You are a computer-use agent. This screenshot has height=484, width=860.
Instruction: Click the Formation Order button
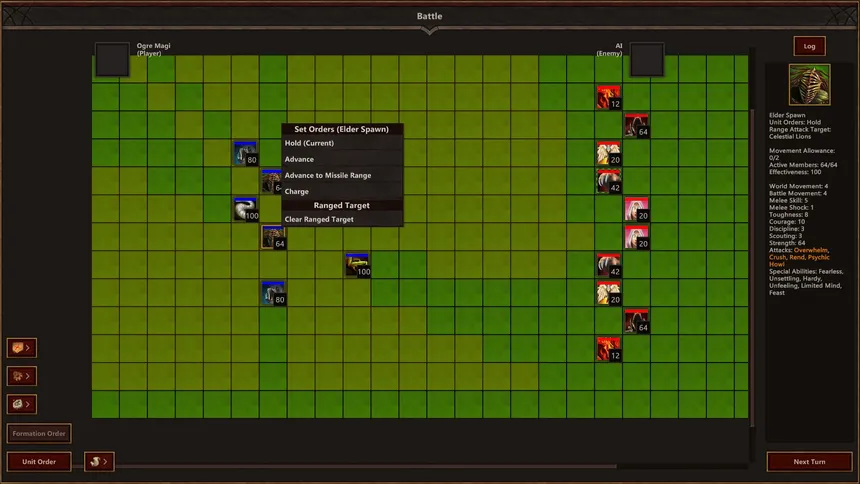[x=39, y=434]
